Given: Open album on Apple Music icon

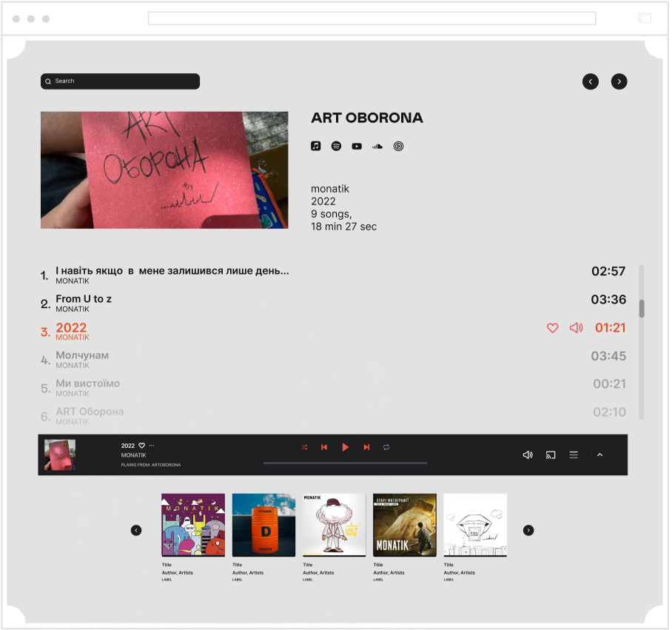Looking at the screenshot, I should 316,147.
